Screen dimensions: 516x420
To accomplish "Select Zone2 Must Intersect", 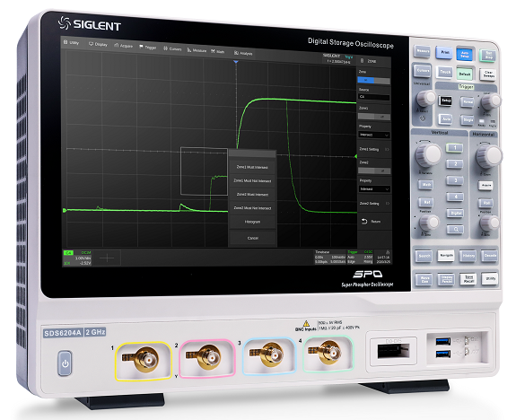I will click(252, 194).
